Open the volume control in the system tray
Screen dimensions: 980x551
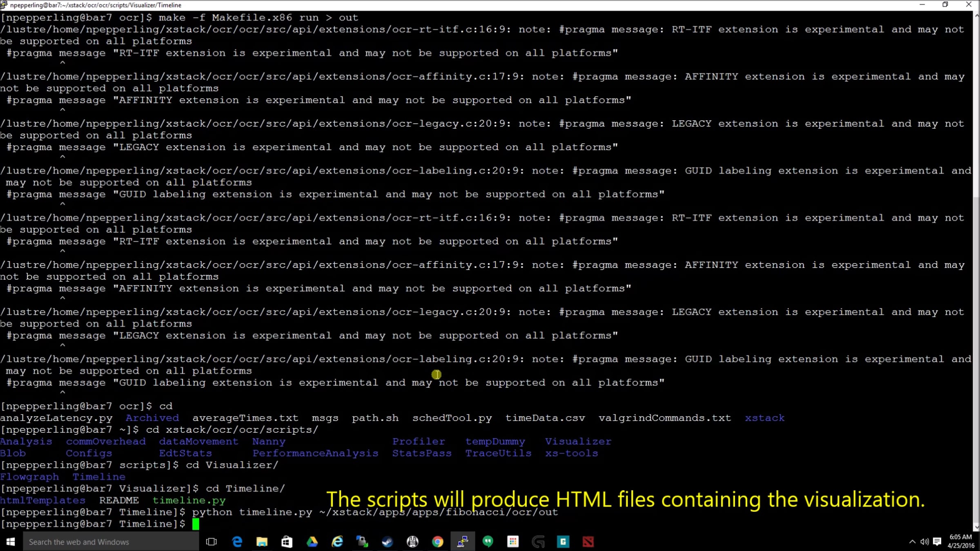coord(924,542)
